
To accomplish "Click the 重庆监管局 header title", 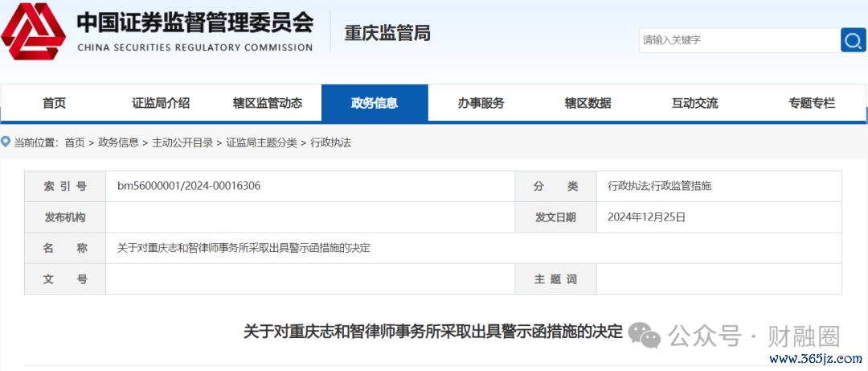I will [387, 33].
